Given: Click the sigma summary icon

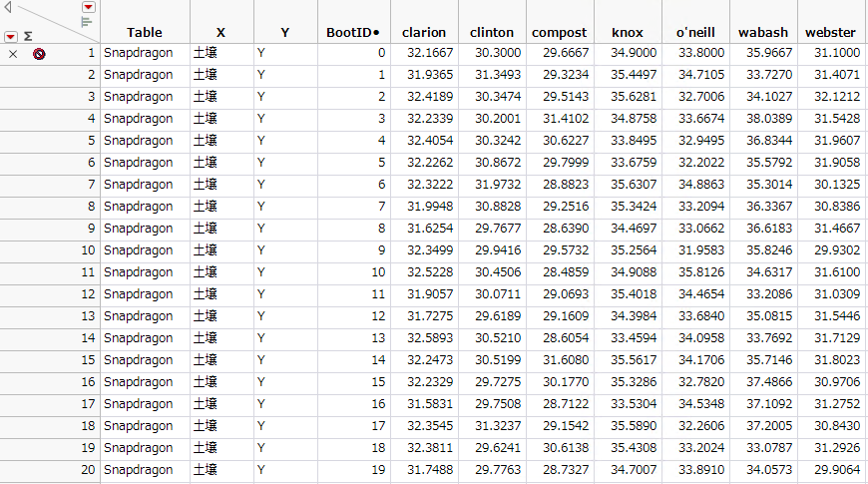Looking at the screenshot, I should [x=28, y=37].
